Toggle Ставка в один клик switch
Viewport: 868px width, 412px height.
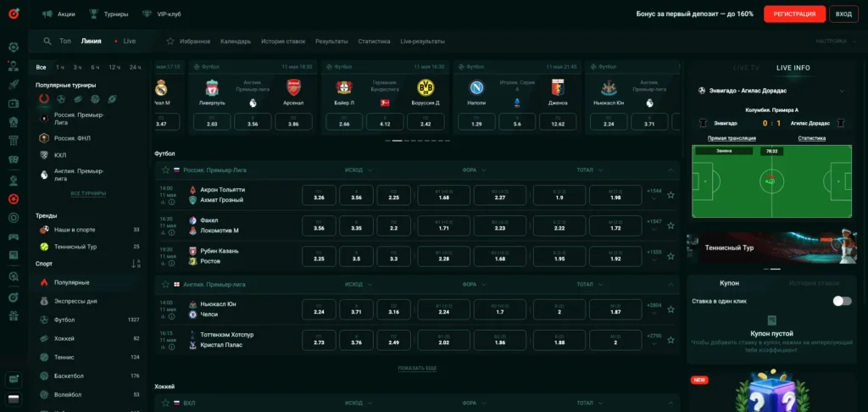[x=841, y=301]
